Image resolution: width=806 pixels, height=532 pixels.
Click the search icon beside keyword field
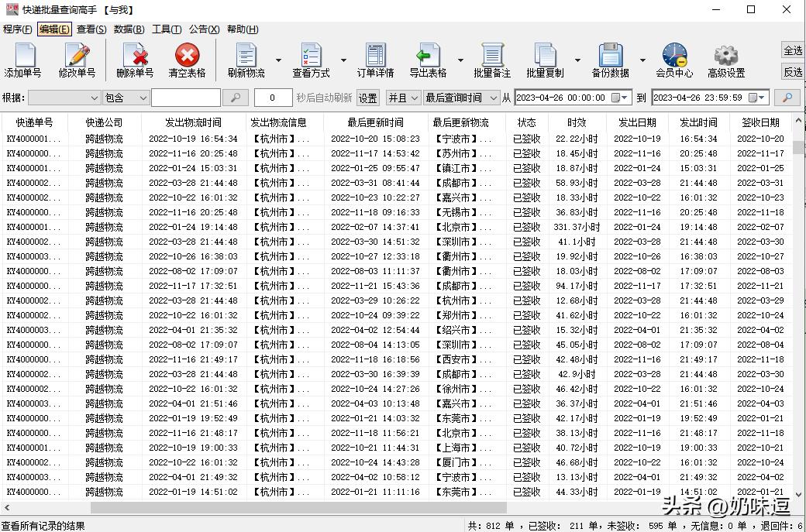[x=236, y=98]
